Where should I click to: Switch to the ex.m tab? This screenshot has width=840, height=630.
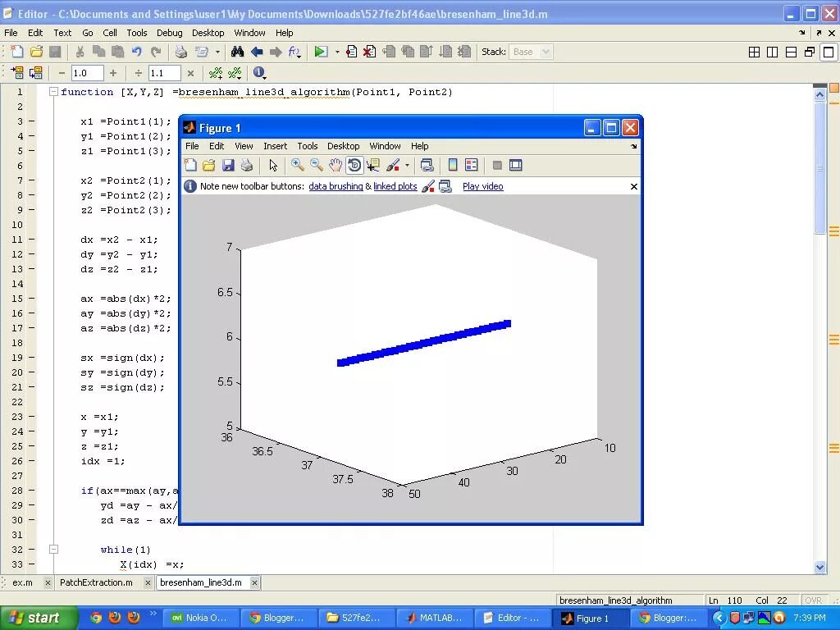[x=22, y=582]
